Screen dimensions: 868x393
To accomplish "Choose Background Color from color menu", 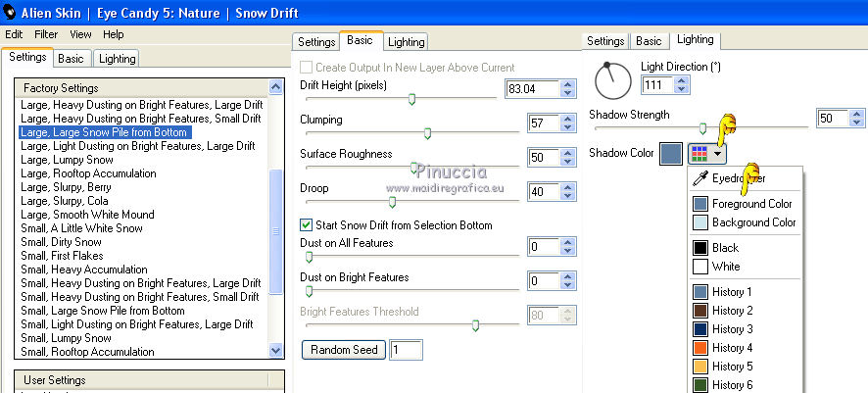I will click(x=746, y=222).
